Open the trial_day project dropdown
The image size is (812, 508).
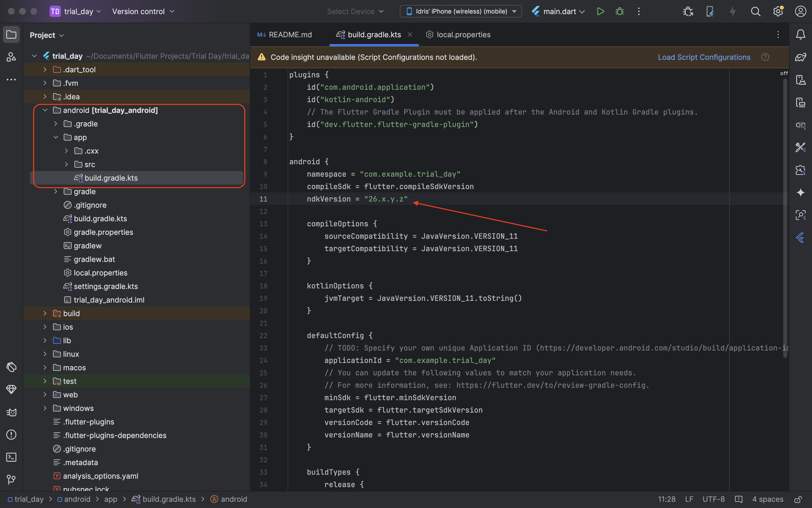[76, 11]
